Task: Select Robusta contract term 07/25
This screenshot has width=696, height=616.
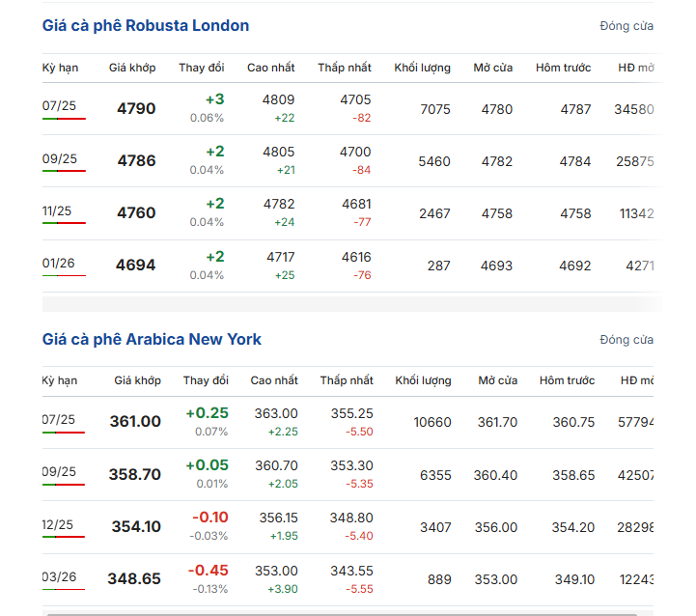Action: (x=59, y=105)
